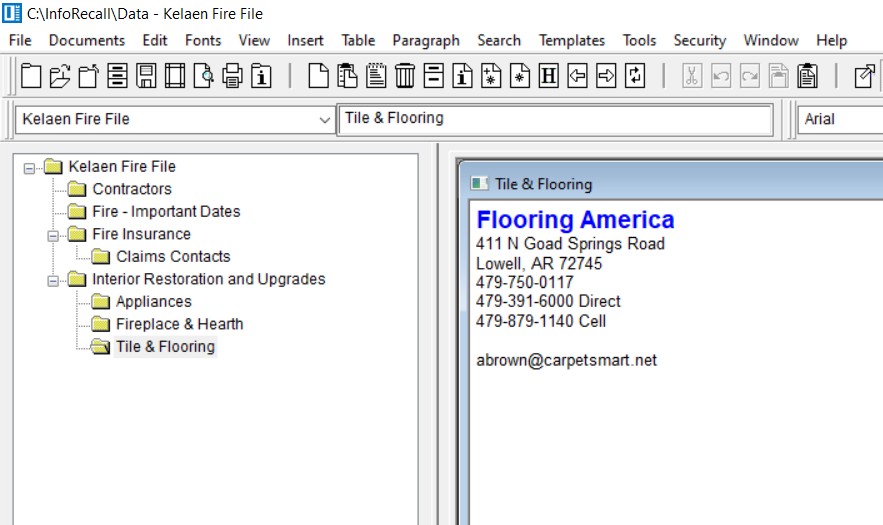Click the print icon in the toolbar
The image size is (883, 525).
(232, 75)
